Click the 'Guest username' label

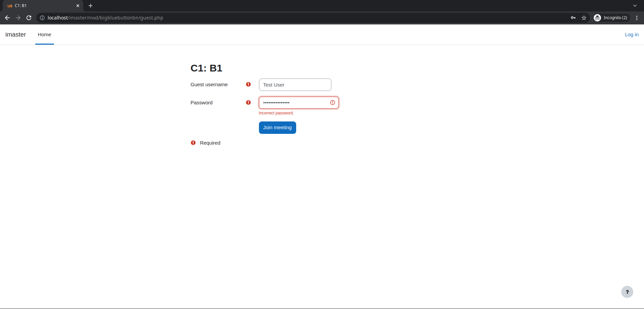pyautogui.click(x=209, y=85)
